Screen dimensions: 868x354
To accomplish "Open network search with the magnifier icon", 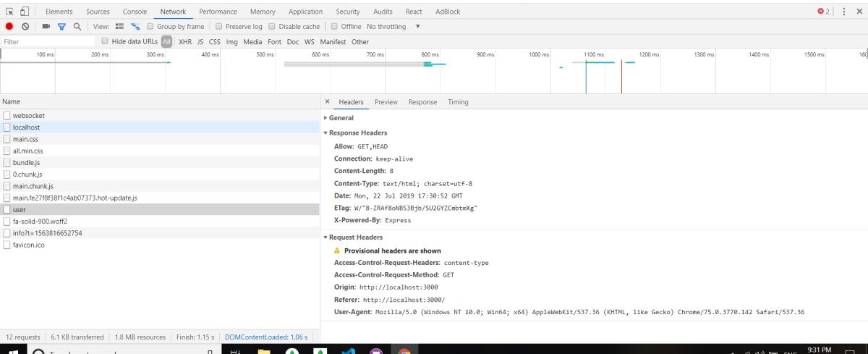I will point(77,27).
